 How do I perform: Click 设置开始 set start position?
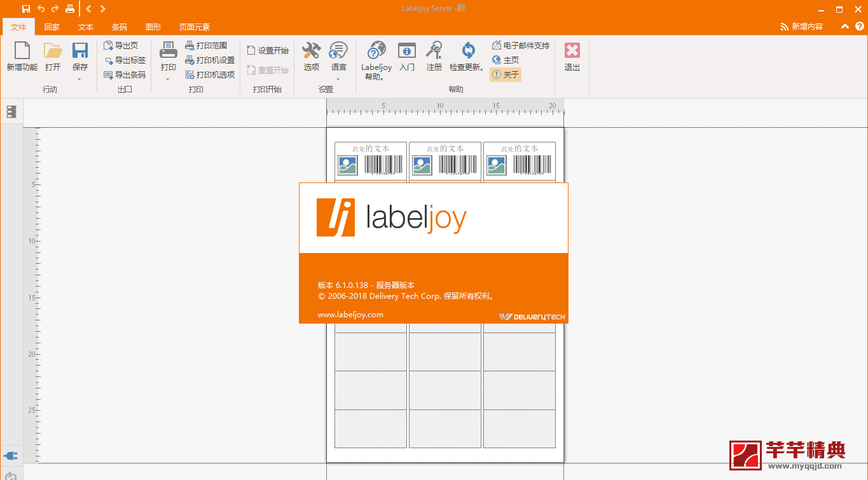pyautogui.click(x=268, y=51)
